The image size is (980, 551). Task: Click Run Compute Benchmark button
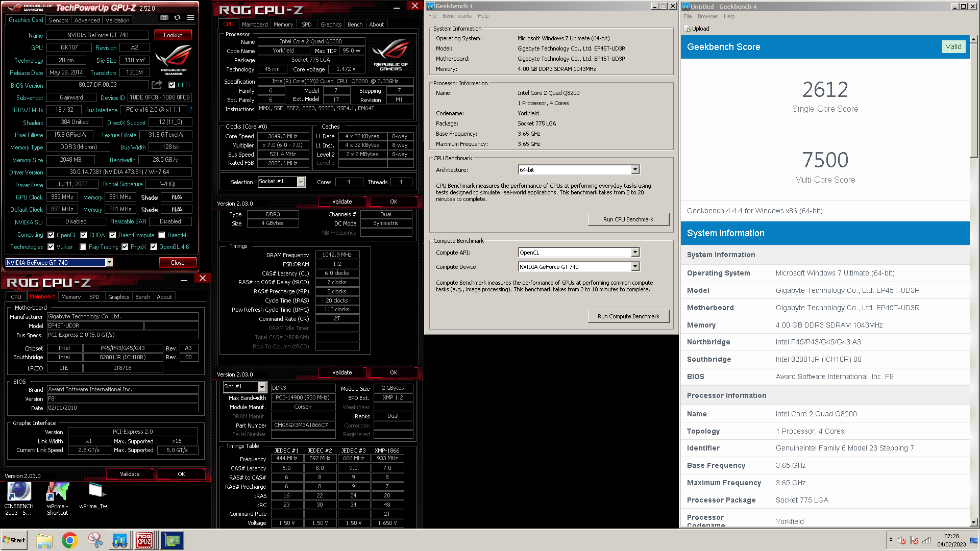[628, 316]
